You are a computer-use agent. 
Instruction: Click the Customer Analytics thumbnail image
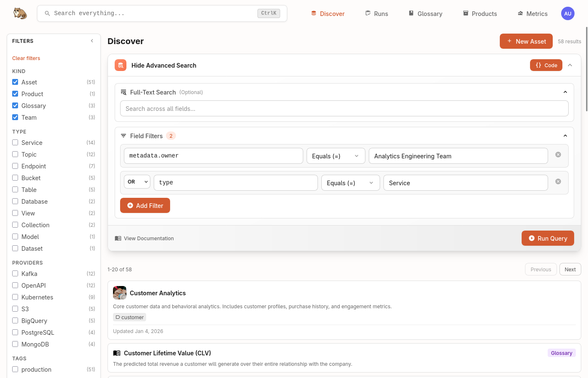coord(120,293)
